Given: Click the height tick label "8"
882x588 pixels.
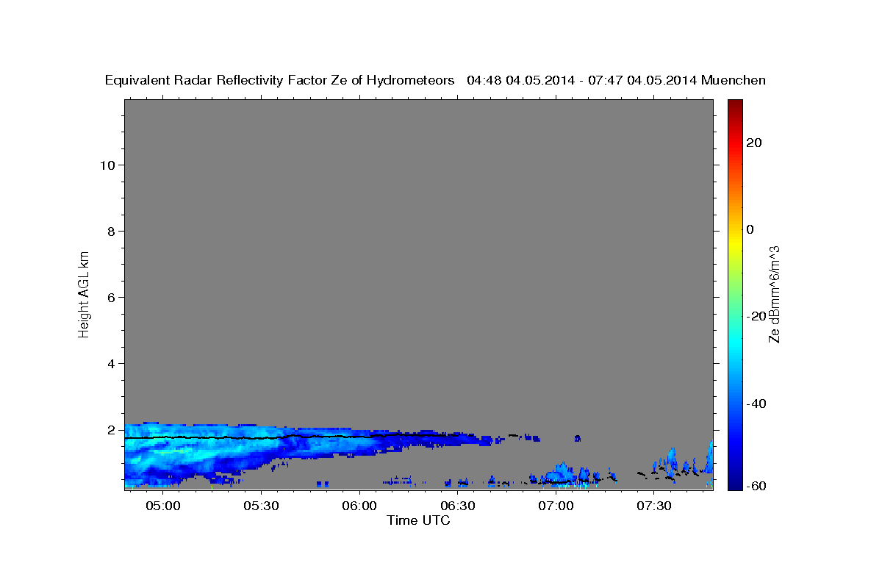Looking at the screenshot, I should (x=112, y=231).
